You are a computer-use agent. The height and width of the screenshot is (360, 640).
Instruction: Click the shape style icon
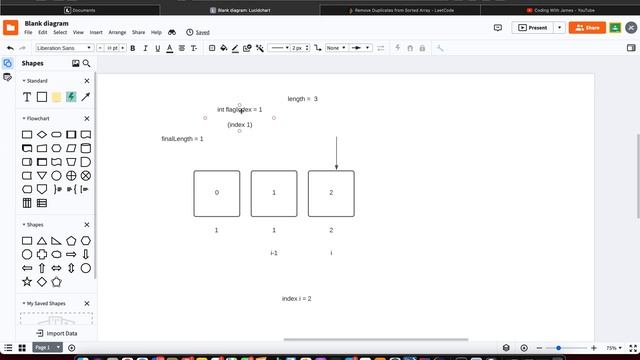click(212, 48)
